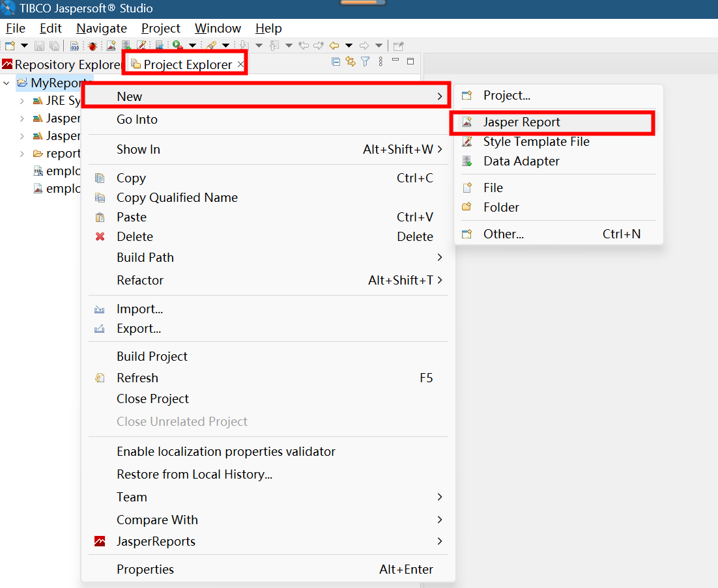This screenshot has width=718, height=588.
Task: Click the Save icon in toolbar
Action: (x=39, y=46)
